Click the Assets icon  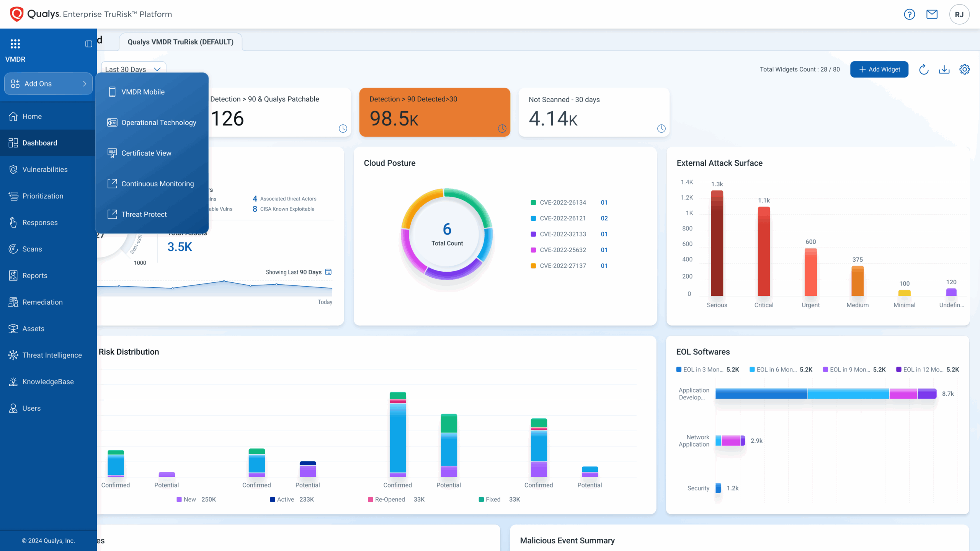tap(13, 329)
